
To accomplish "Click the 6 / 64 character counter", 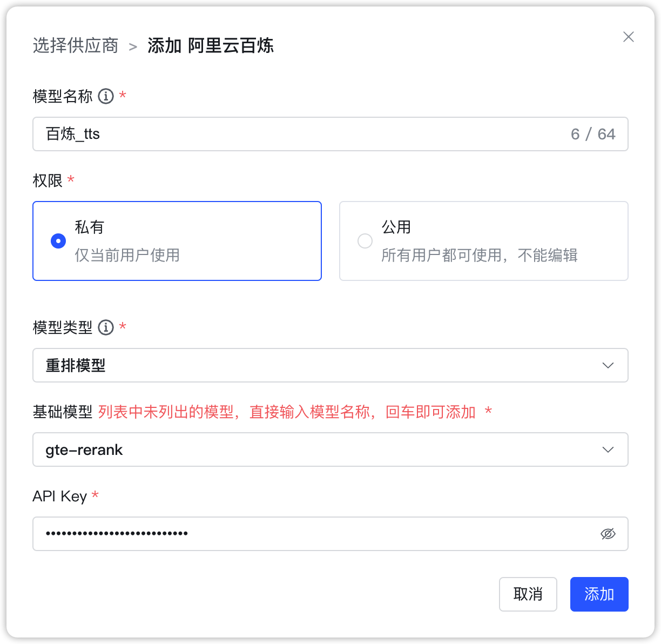I will 592,134.
